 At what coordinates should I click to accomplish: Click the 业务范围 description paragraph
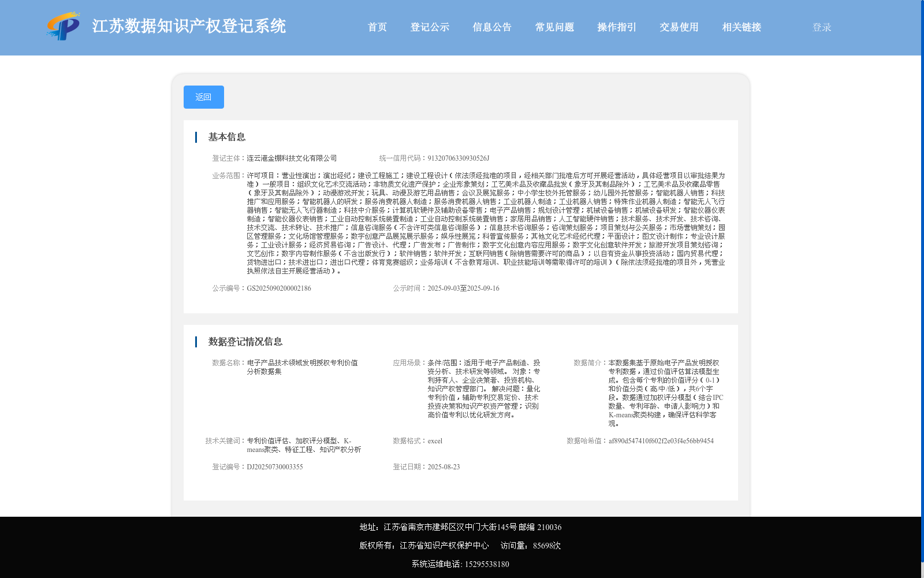(x=486, y=223)
